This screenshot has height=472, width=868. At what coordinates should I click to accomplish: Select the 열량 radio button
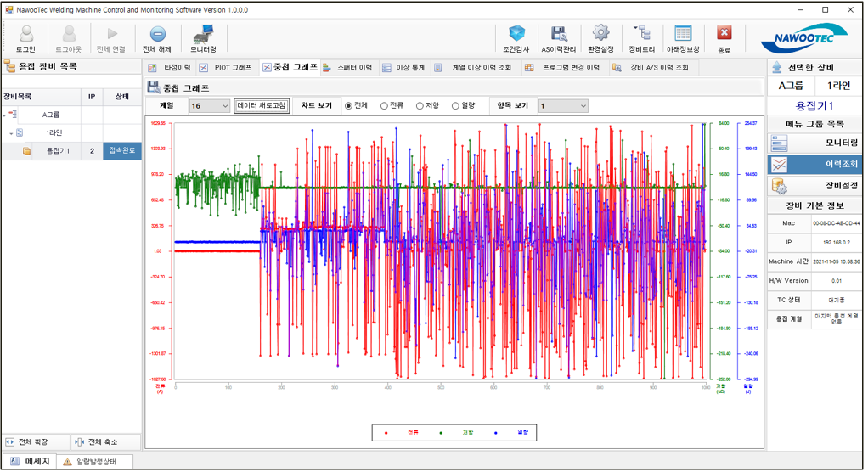click(455, 105)
